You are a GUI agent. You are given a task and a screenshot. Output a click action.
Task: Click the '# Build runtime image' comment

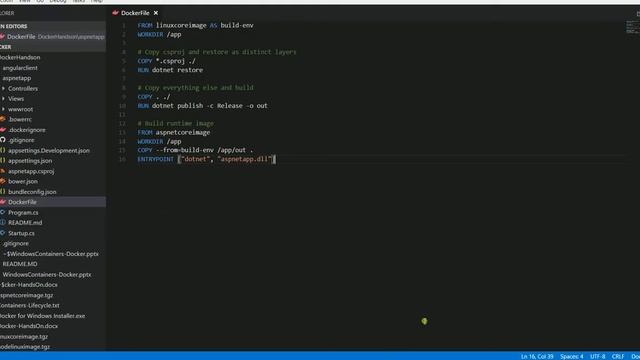176,123
